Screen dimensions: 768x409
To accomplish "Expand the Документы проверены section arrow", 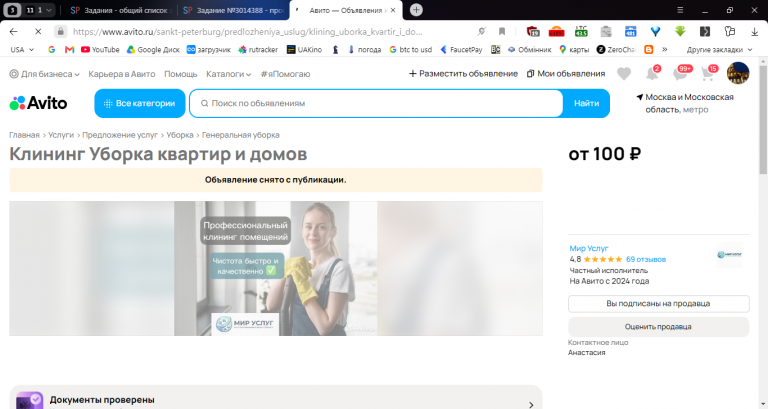I will [531, 405].
